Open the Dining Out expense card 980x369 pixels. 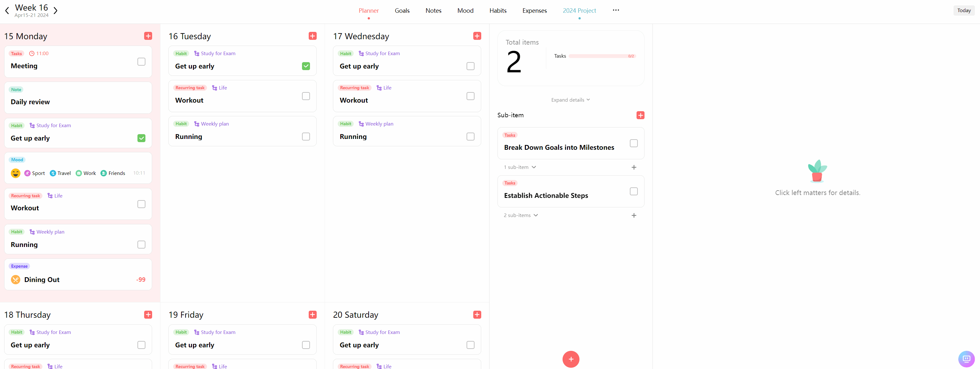[78, 274]
